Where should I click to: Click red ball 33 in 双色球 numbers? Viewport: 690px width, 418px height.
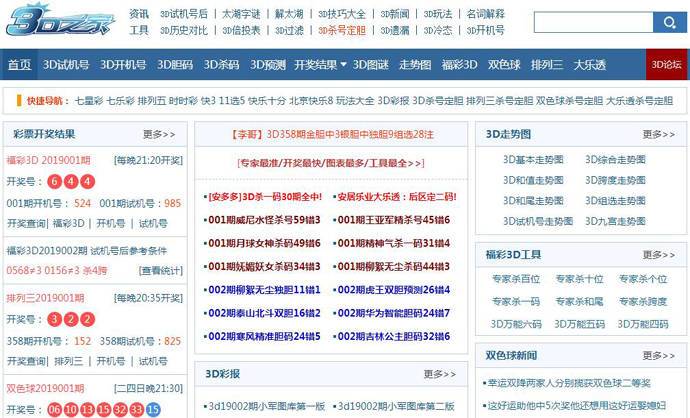pos(134,409)
